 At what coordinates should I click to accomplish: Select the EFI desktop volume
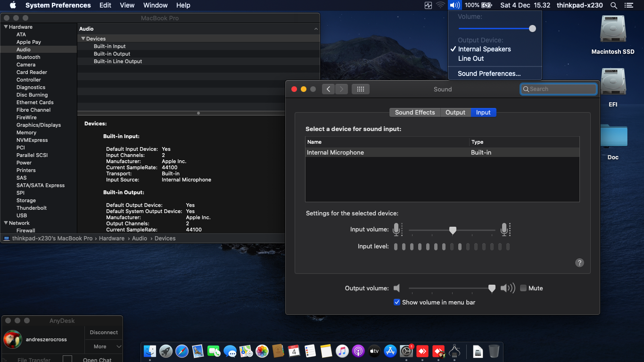(x=613, y=88)
